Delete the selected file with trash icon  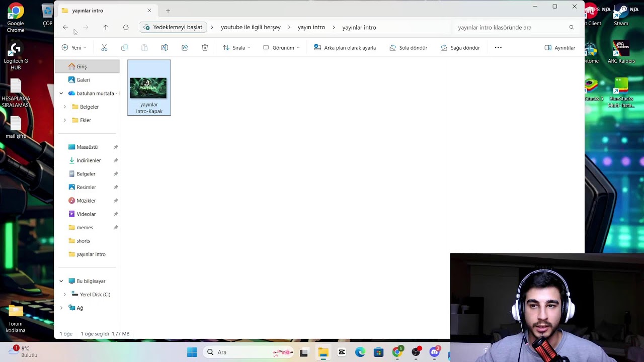point(205,48)
